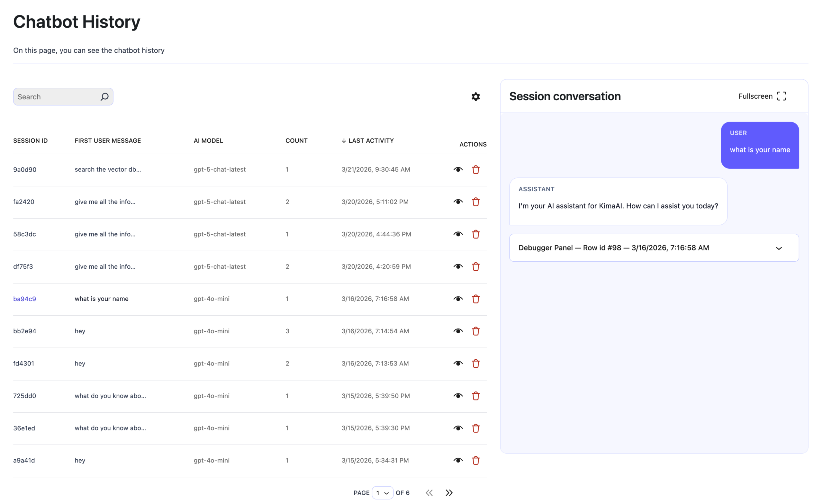Delete the a9a41d session row
Viewport: 823px width, 504px height.
tap(475, 460)
